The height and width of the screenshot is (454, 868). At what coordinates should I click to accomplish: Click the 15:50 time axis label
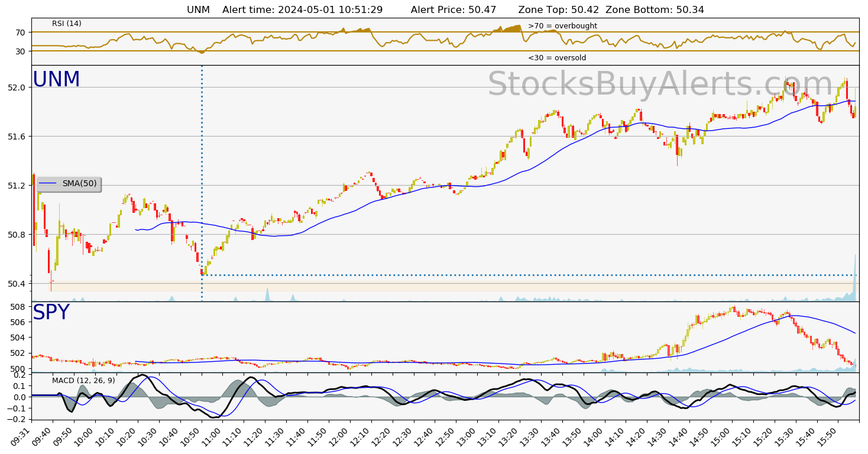(827, 436)
